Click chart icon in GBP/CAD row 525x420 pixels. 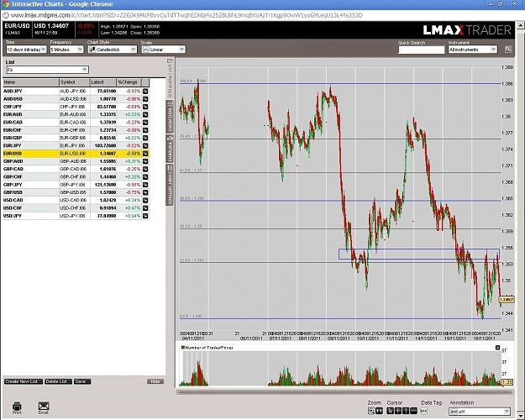(x=145, y=169)
